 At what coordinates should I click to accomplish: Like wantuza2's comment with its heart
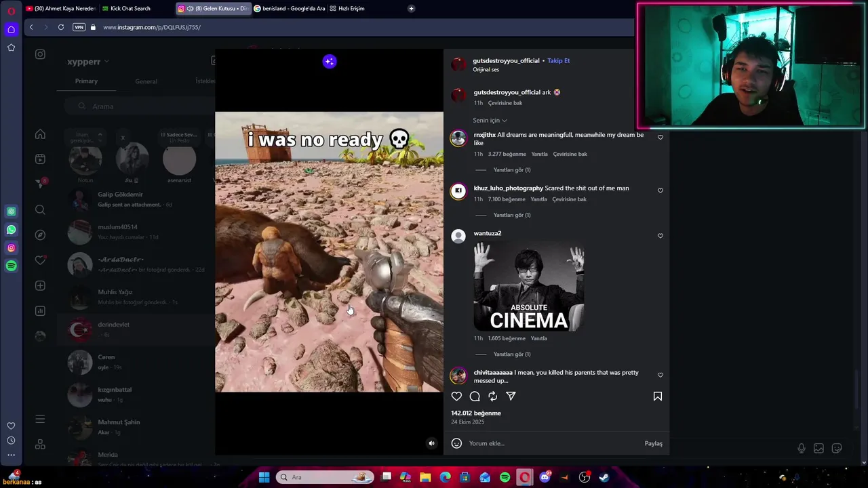coord(660,236)
